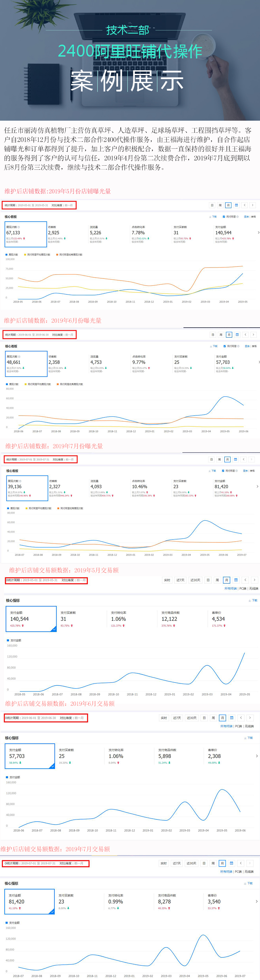This screenshot has height=980, width=260.
Task: Expand more metrics after 支付金额 57,703 in 核心看板
Action: [259, 362]
